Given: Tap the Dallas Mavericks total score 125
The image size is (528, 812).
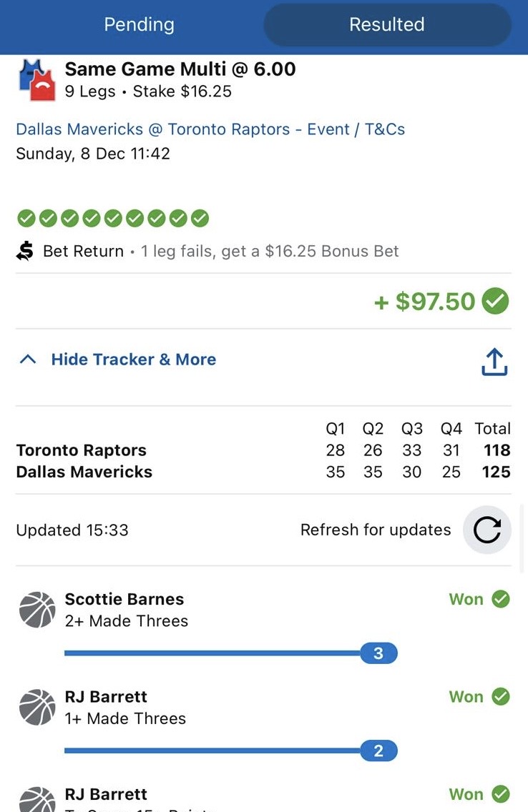Looking at the screenshot, I should point(496,472).
